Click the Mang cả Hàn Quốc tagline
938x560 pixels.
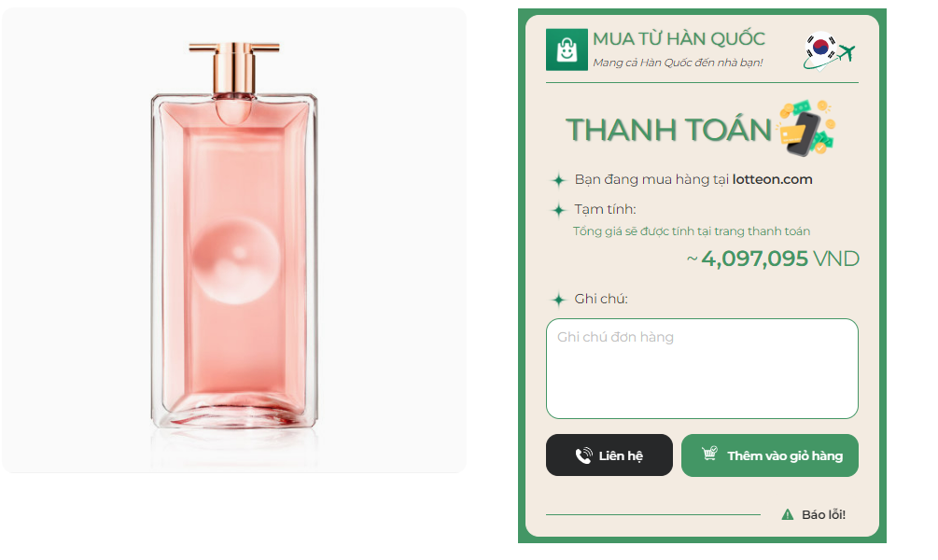[x=678, y=63]
